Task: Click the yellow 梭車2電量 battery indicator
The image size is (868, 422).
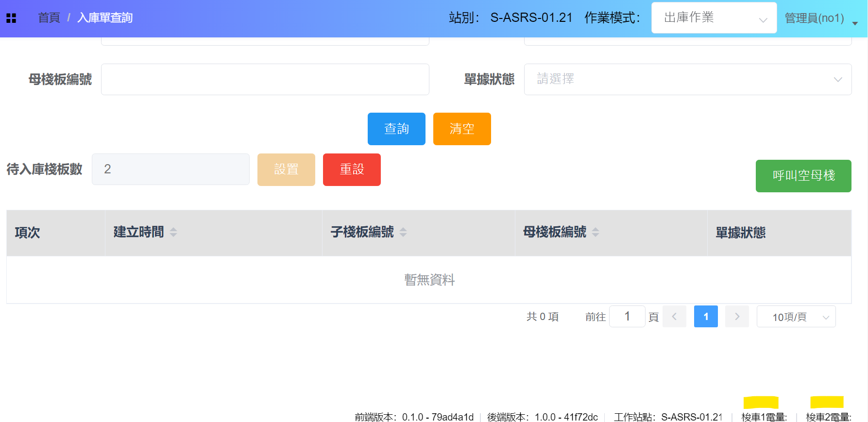Action: (827, 402)
